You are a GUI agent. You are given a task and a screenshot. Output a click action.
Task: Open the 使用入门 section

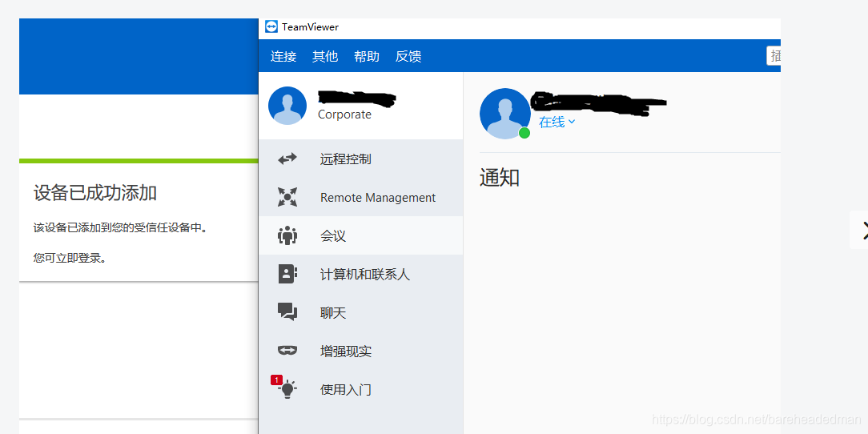361,390
